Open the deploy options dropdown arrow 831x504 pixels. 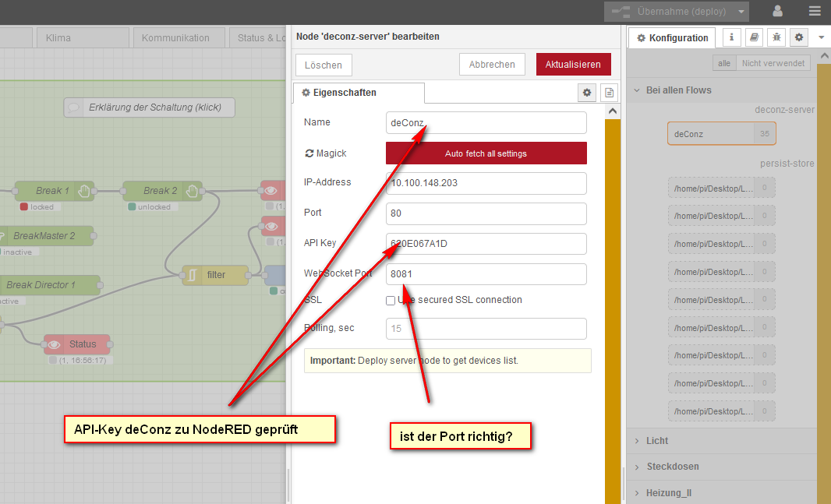click(741, 12)
